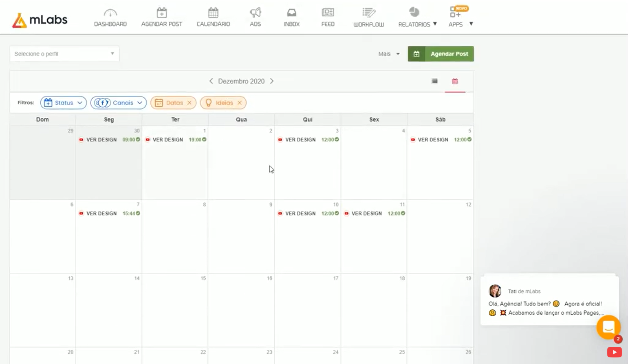Click YouTube icon on Sáb 5 post

pos(413,139)
